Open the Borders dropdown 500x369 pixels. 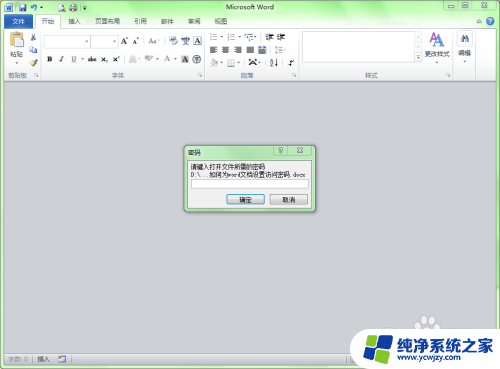(239, 63)
